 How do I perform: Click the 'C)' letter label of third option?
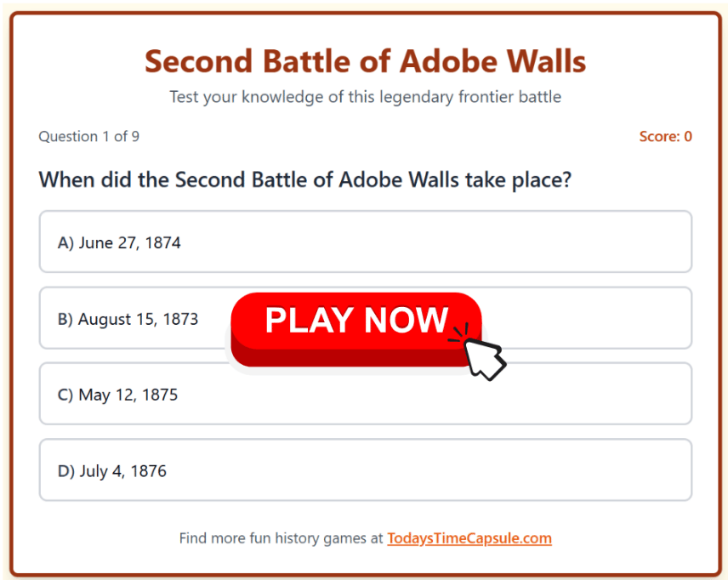pos(65,395)
